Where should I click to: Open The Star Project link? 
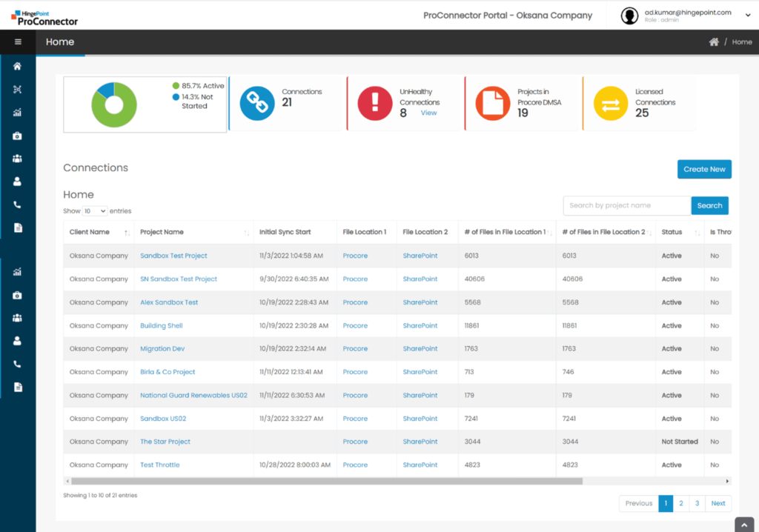(x=165, y=442)
